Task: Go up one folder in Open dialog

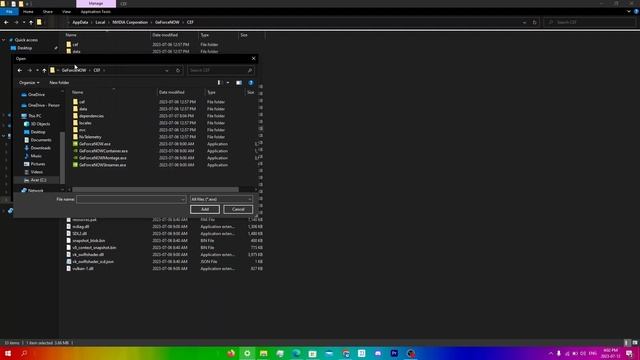Action: 44,70
